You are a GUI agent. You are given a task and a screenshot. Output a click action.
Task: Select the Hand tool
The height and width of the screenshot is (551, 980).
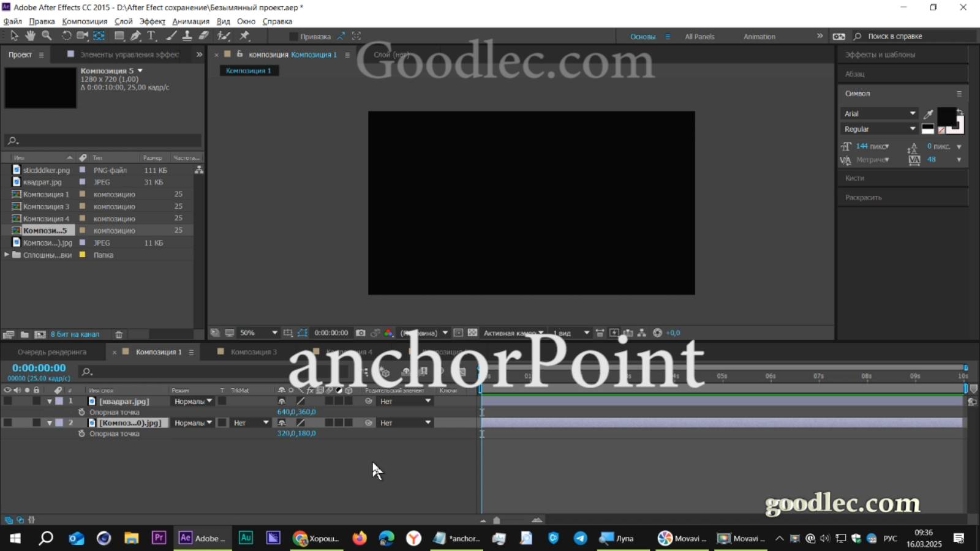(x=29, y=36)
